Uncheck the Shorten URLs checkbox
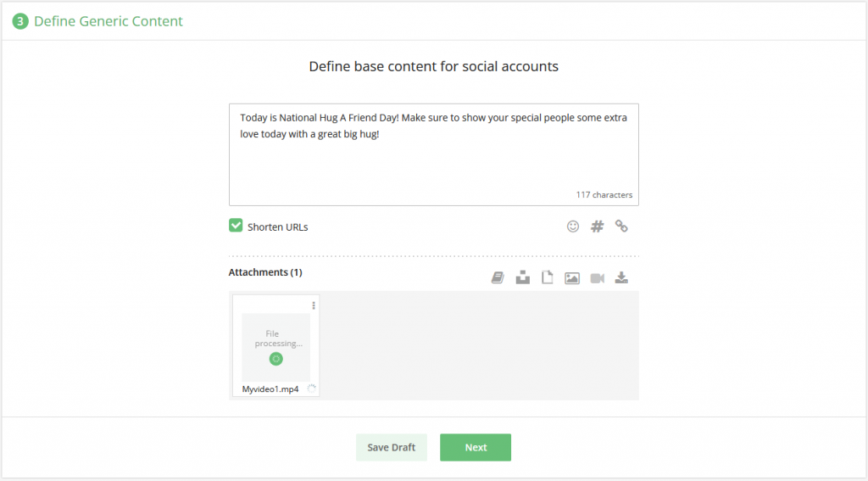This screenshot has height=481, width=868. (x=236, y=226)
